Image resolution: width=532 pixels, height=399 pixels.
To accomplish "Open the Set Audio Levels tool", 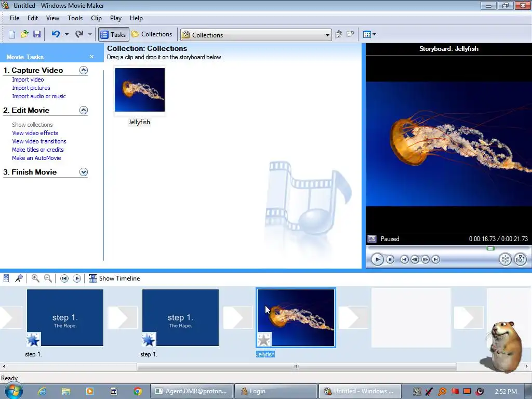I will 6,278.
